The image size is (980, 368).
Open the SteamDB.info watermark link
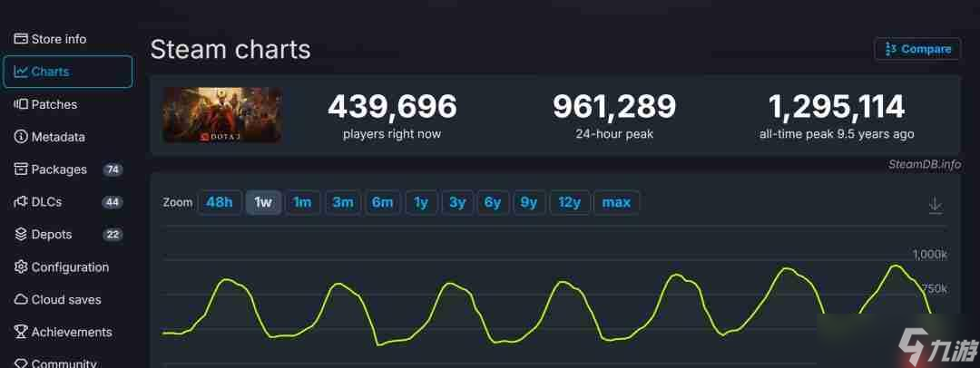[925, 164]
